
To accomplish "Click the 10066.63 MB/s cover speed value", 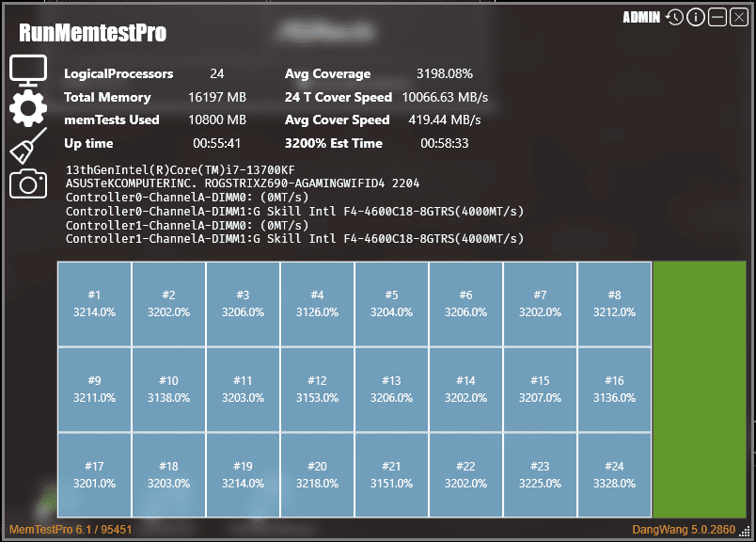I will (x=445, y=97).
